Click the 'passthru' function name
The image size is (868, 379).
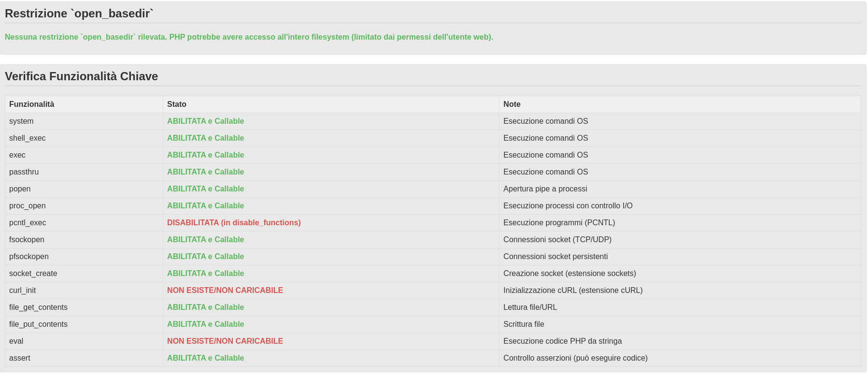(x=24, y=172)
